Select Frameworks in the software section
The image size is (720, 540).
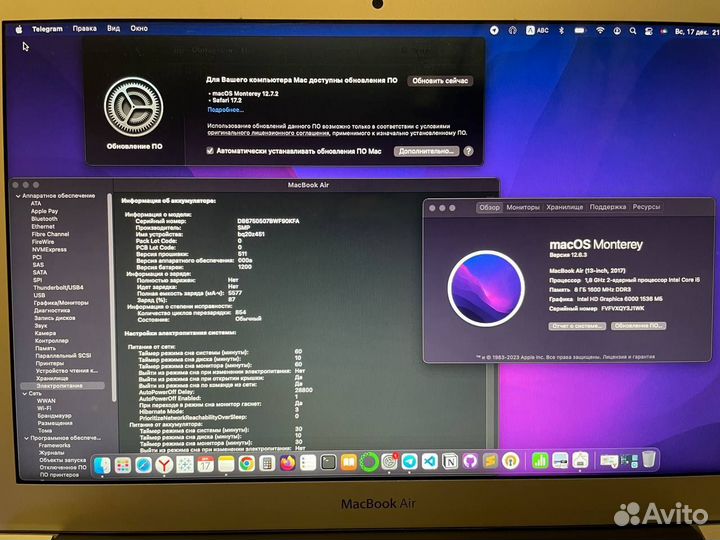coord(55,445)
